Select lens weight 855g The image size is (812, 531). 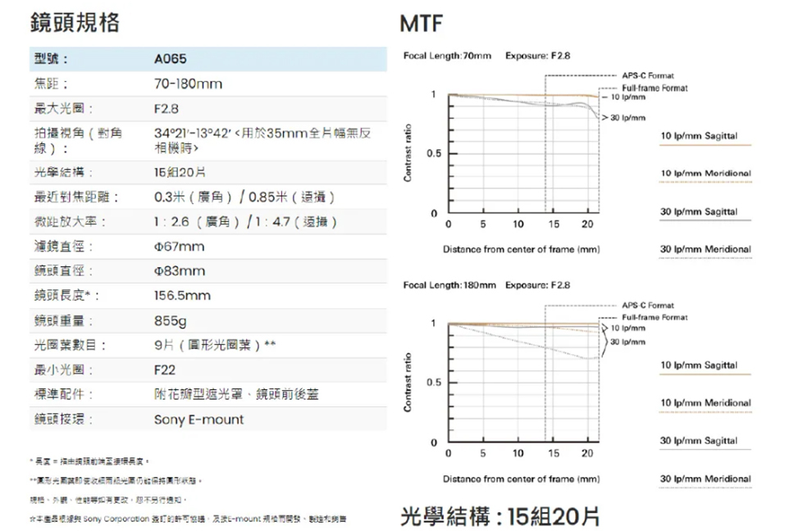171,321
